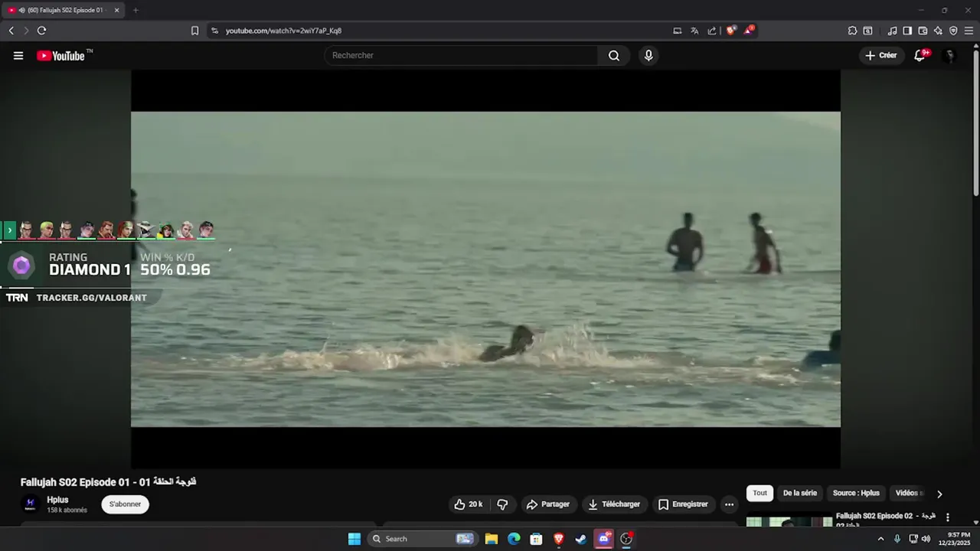
Task: Click the TRACKER.GG/VALORANT overlay link
Action: (91, 298)
